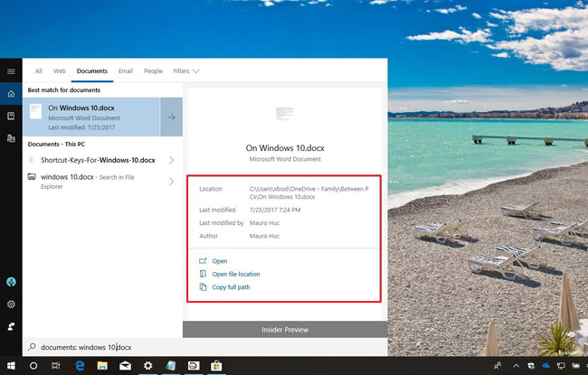
Task: Open the Cortana hamburger menu
Action: coord(11,70)
